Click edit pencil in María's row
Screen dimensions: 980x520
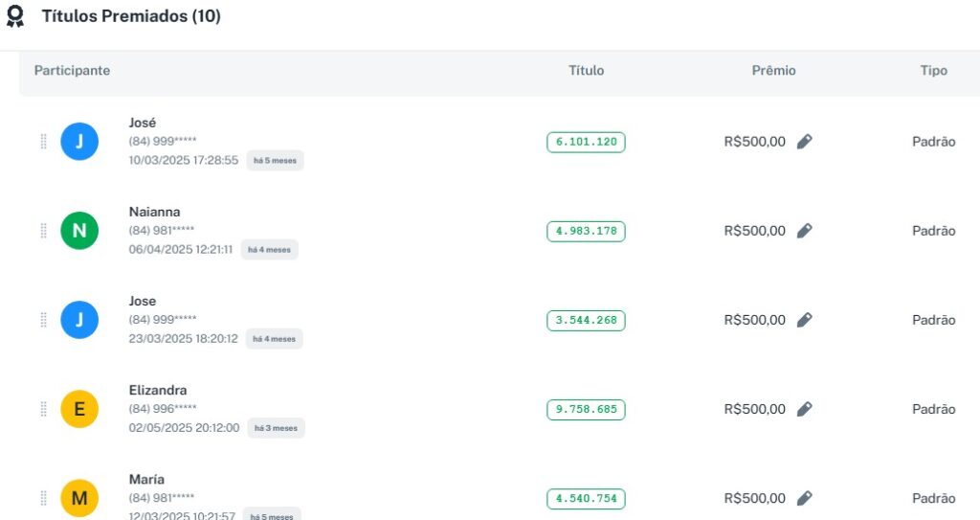pyautogui.click(x=804, y=498)
